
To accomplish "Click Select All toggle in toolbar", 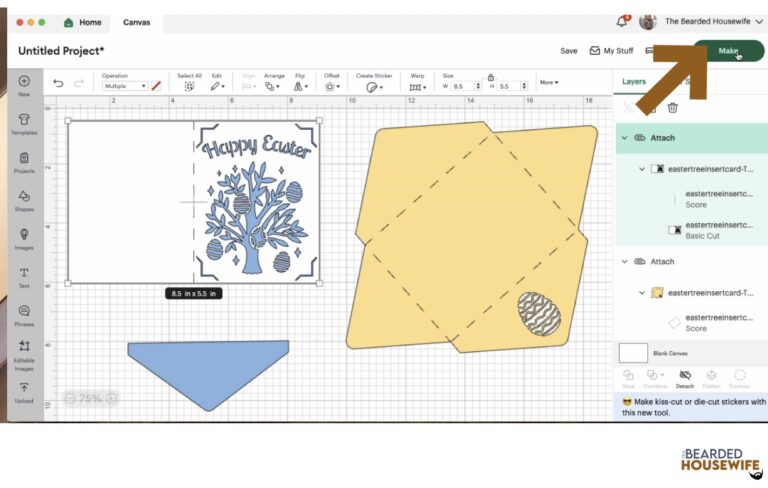I will [189, 86].
